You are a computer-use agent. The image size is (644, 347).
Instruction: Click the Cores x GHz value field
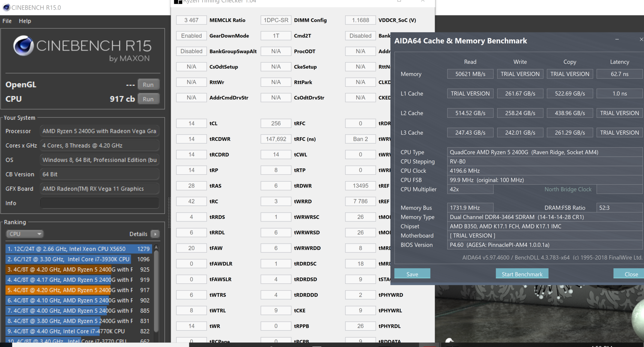coord(99,145)
